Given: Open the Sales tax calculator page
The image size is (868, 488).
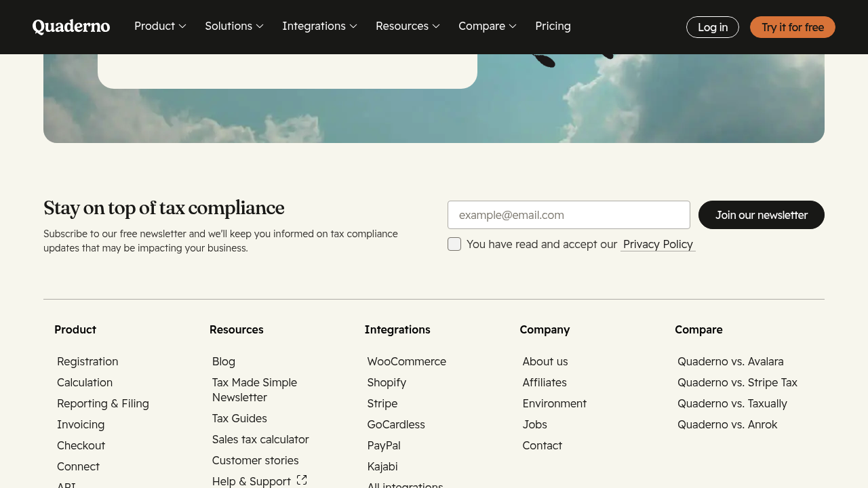Looking at the screenshot, I should coord(260,439).
